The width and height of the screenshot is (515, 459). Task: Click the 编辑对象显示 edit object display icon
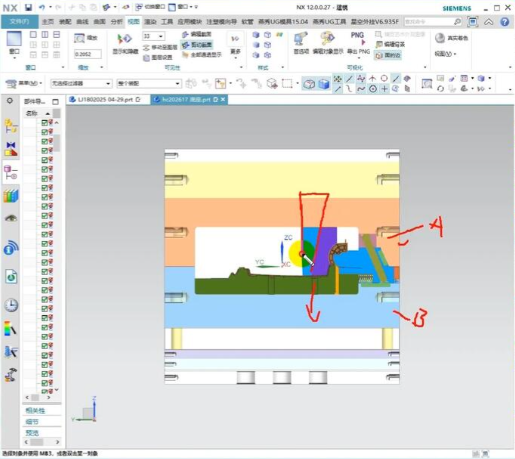328,39
